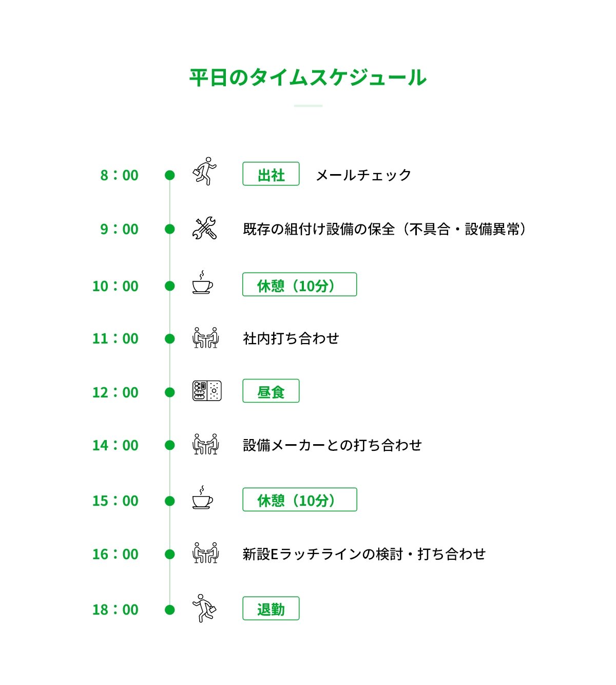The width and height of the screenshot is (616, 685).
Task: Select the timeline dot at 12:00
Action: pos(170,392)
